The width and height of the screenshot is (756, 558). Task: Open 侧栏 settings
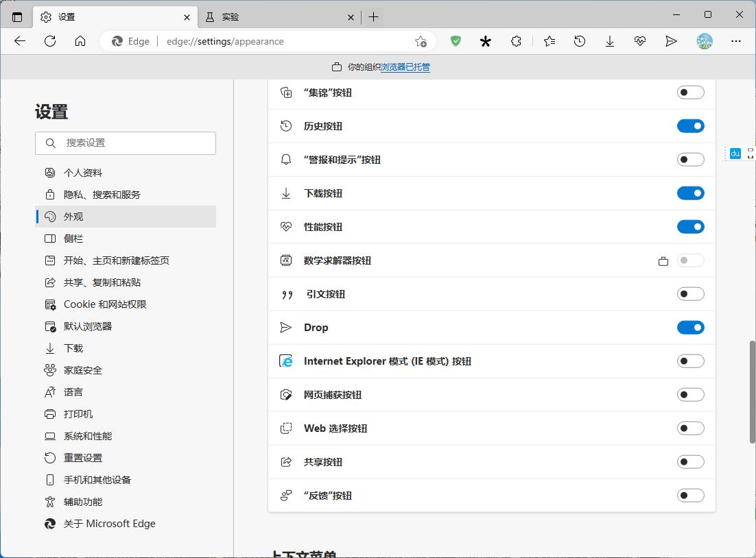click(x=126, y=239)
